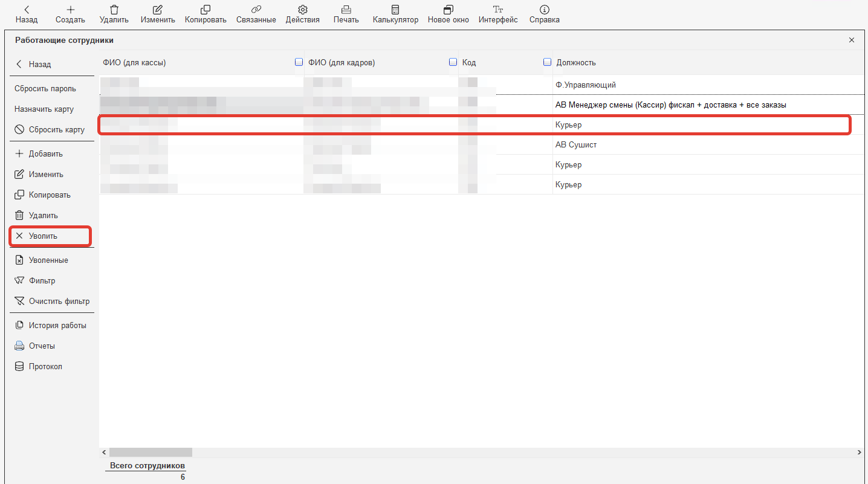Click sidebar Назад chevron item
Screen dimensions: 868x484
pyautogui.click(x=33, y=65)
